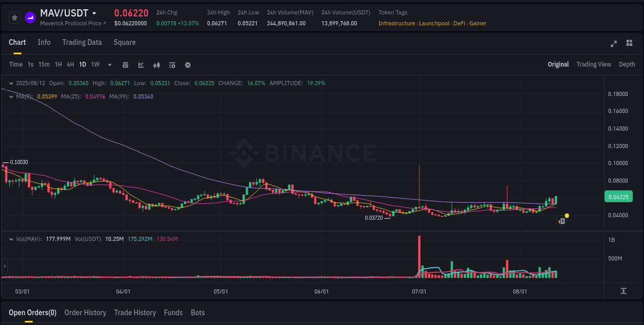Enter fullscreen mode with the expand arrows icon

(613, 44)
